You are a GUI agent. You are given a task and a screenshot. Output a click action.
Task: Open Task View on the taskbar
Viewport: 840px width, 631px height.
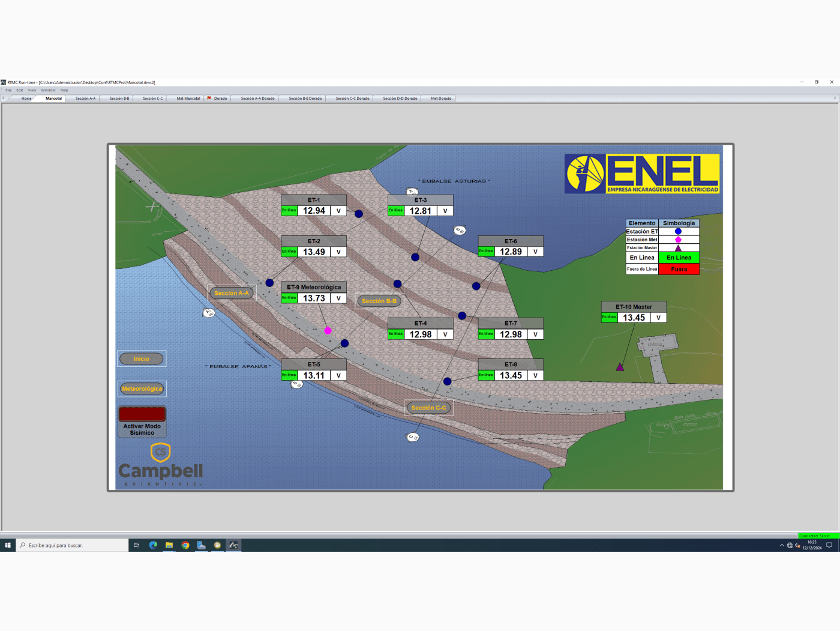pos(137,545)
